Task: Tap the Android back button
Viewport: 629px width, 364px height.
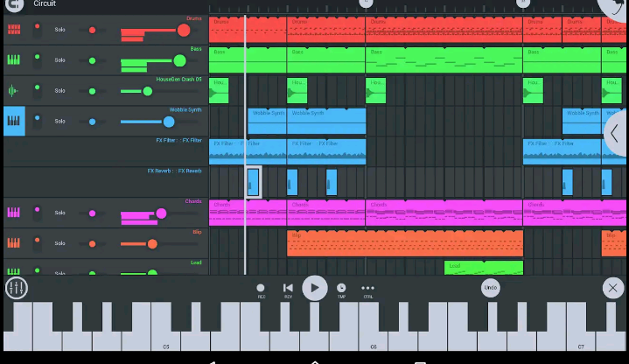Action: pos(212,362)
